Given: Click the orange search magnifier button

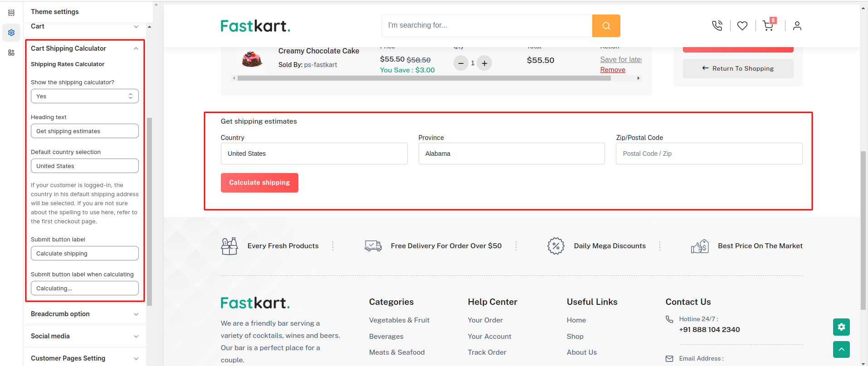Looking at the screenshot, I should click(x=606, y=26).
